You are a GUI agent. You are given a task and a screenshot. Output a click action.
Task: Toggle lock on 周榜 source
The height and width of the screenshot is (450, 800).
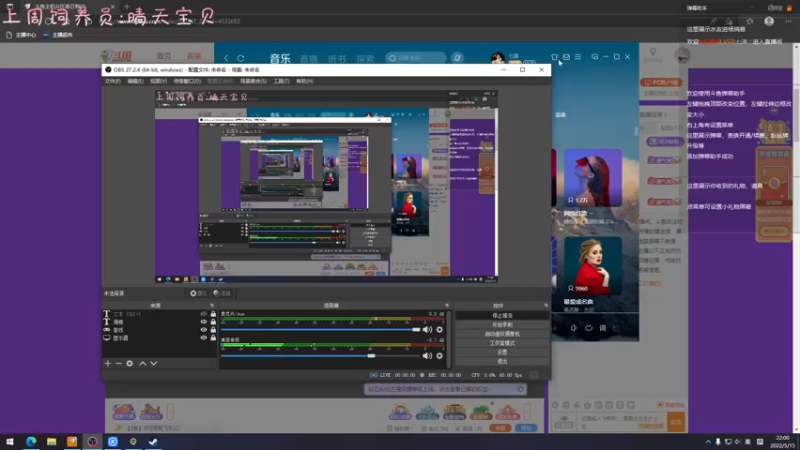click(x=213, y=322)
